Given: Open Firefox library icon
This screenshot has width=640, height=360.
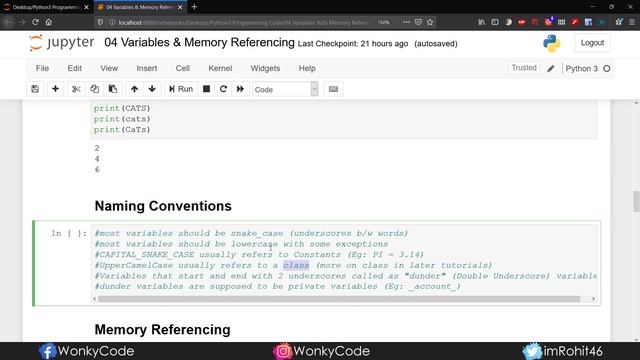Looking at the screenshot, I should [482, 22].
